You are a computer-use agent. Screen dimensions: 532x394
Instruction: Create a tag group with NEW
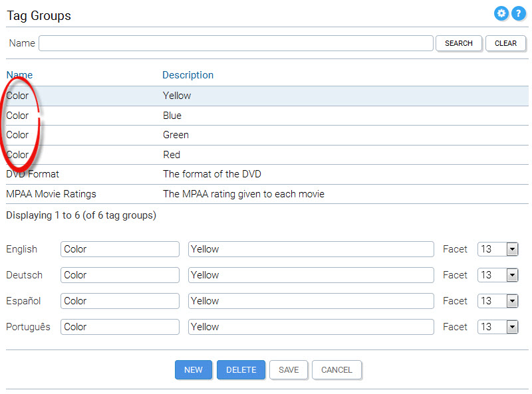coord(194,370)
